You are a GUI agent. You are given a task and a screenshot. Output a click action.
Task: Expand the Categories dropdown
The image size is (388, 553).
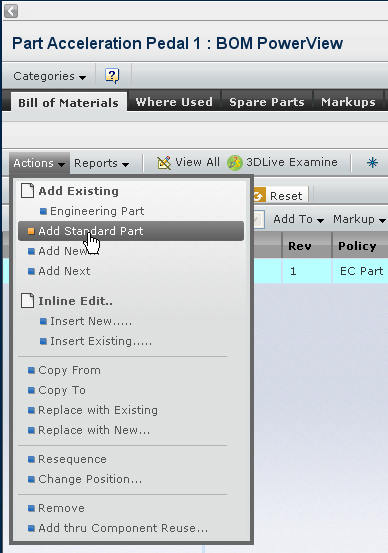click(49, 76)
